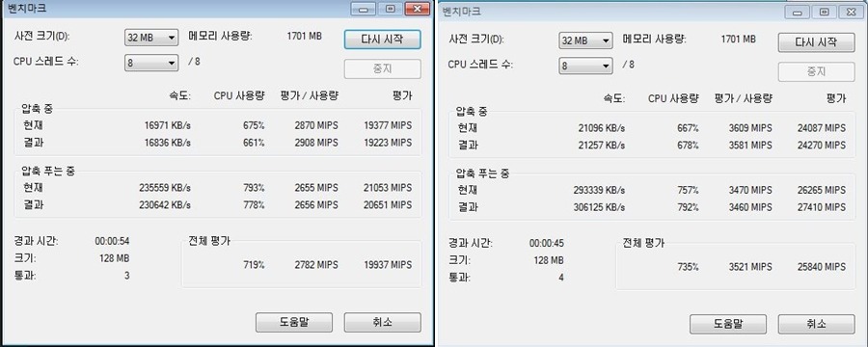Screen dimensions: 868x347
Task: Click the 2782 MIPS overall value
Action: click(x=316, y=265)
